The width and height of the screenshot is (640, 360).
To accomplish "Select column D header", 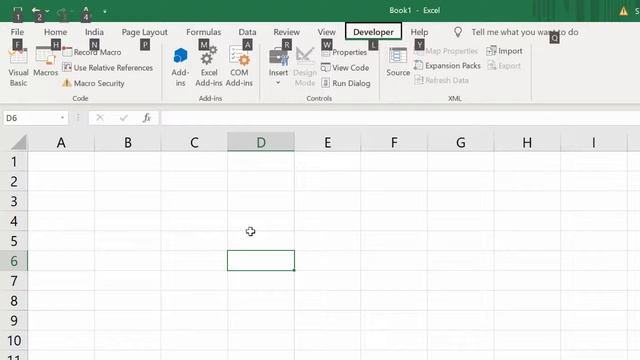I will [261, 142].
